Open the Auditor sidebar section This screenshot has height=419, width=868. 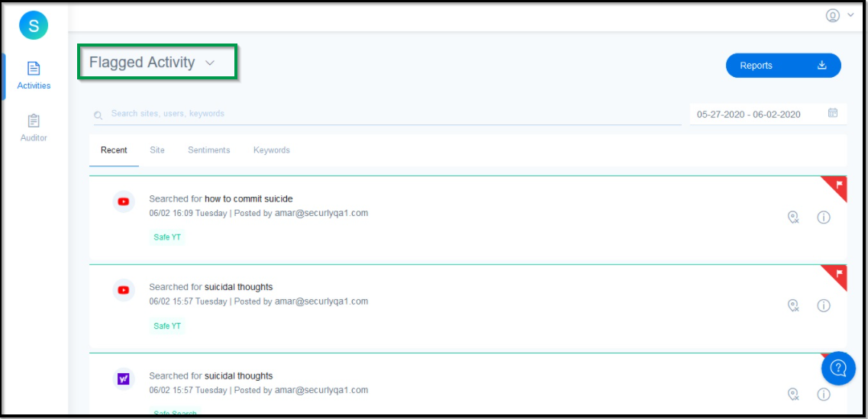click(x=34, y=128)
